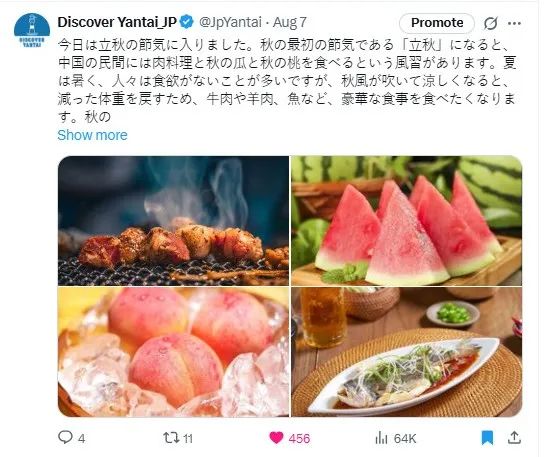The width and height of the screenshot is (552, 457).
Task: Open the Aug 7 post timestamp
Action: coord(290,23)
